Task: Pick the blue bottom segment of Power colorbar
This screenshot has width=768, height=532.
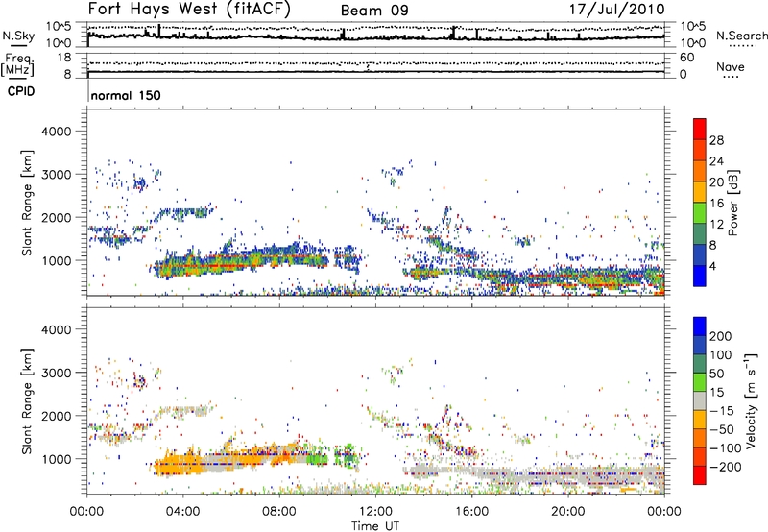Action: 700,276
